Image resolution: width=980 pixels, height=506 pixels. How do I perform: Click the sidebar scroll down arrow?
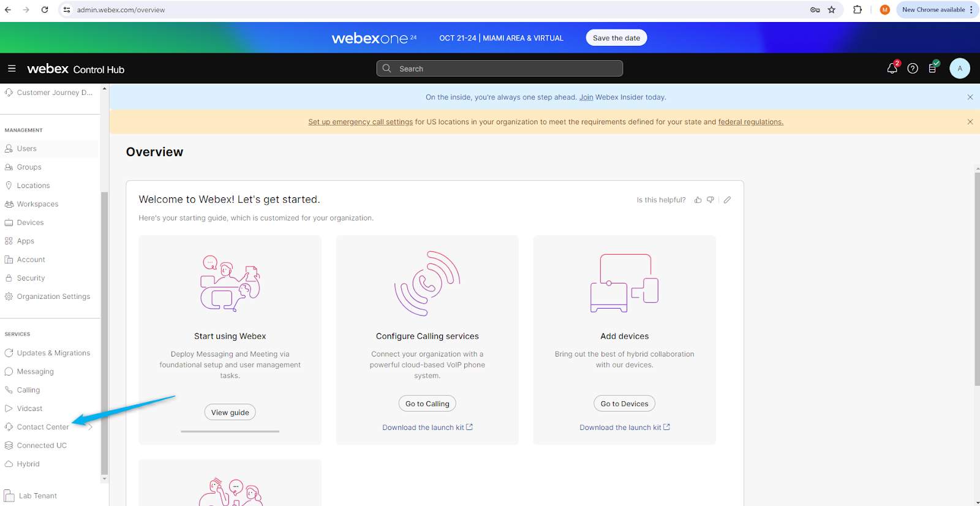point(104,478)
